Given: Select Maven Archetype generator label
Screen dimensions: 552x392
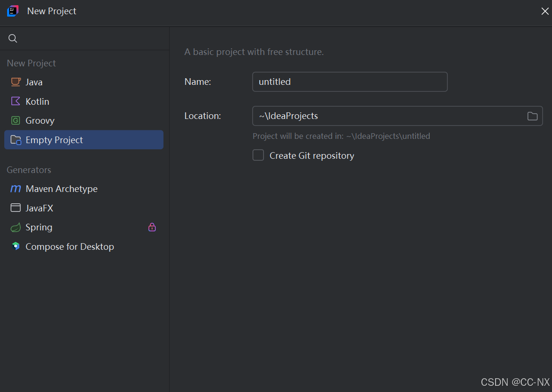Looking at the screenshot, I should click(x=62, y=189).
